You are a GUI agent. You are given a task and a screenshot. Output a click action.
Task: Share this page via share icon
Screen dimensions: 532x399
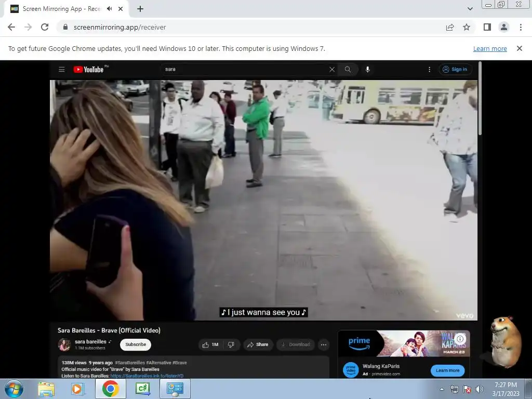point(450,27)
